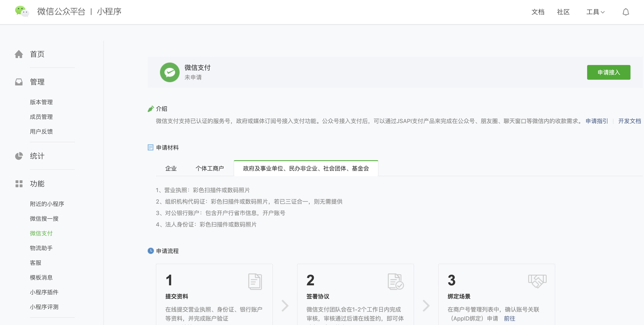The width and height of the screenshot is (644, 325).
Task: Open notifications bell icon
Action: click(x=626, y=12)
